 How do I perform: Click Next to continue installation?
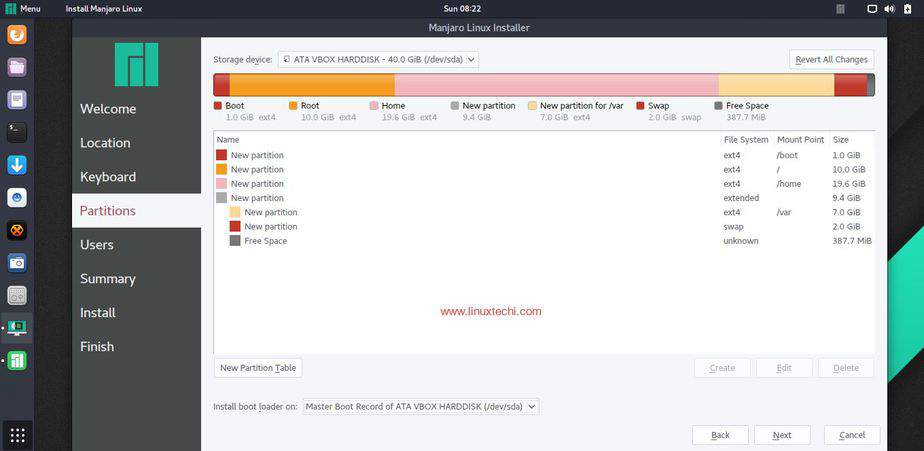click(x=782, y=435)
